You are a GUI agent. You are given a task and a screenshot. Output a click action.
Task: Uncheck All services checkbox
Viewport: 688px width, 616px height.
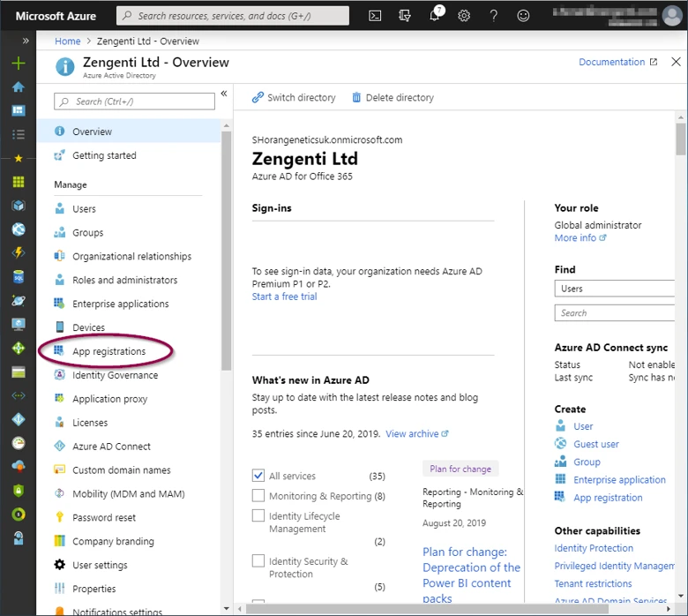(258, 476)
